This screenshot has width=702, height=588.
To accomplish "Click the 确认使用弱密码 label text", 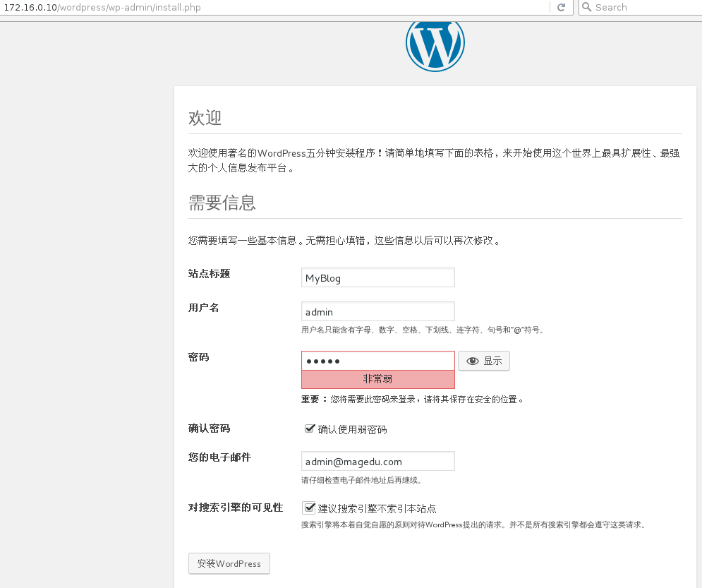I will click(x=352, y=429).
